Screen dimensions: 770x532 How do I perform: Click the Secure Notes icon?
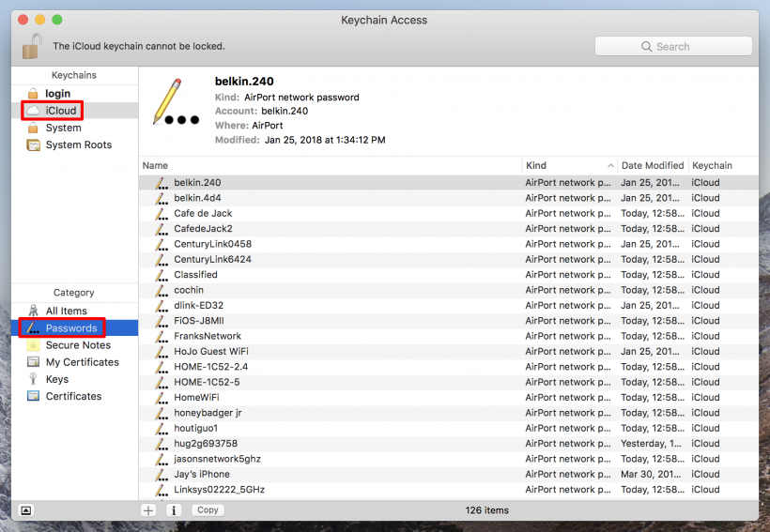click(33, 345)
